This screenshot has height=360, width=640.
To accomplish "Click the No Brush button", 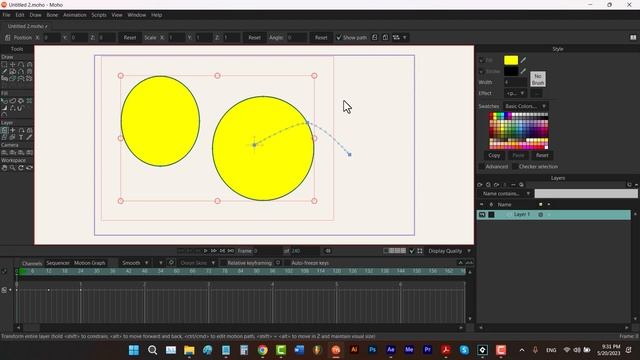I will pos(538,79).
